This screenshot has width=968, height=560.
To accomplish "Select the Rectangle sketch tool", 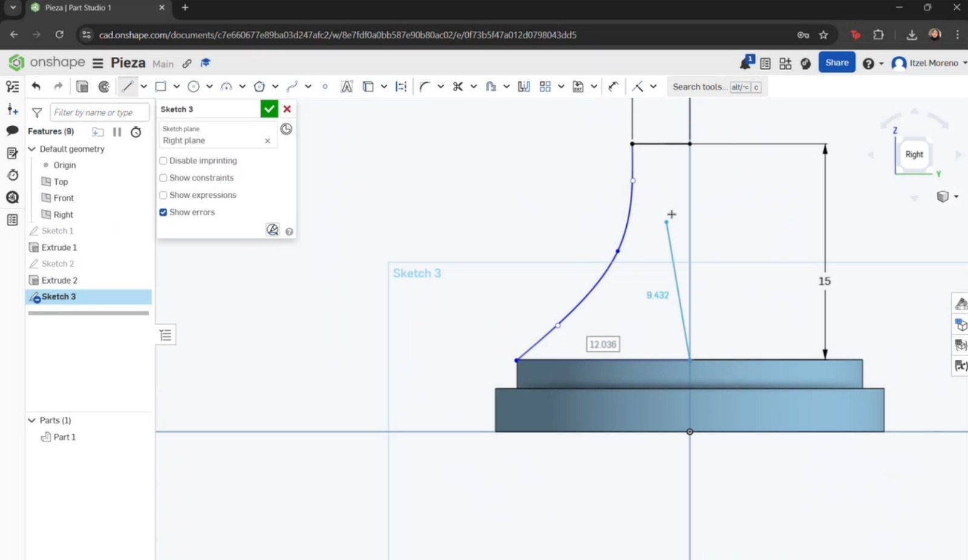I will pos(160,86).
